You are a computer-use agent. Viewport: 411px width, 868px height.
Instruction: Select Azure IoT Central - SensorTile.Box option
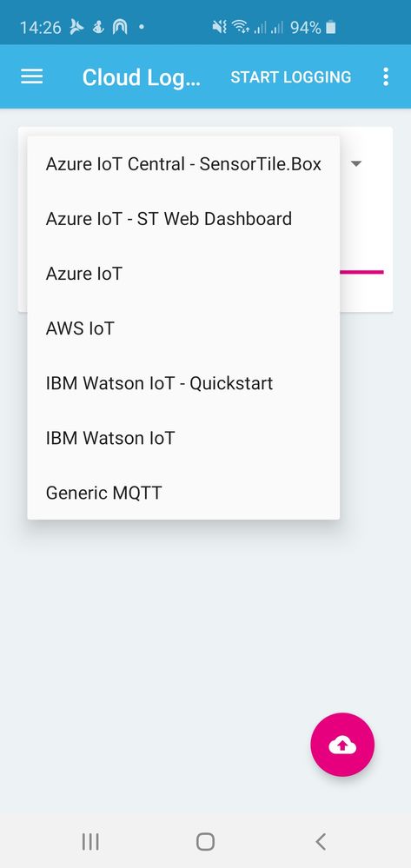[183, 164]
